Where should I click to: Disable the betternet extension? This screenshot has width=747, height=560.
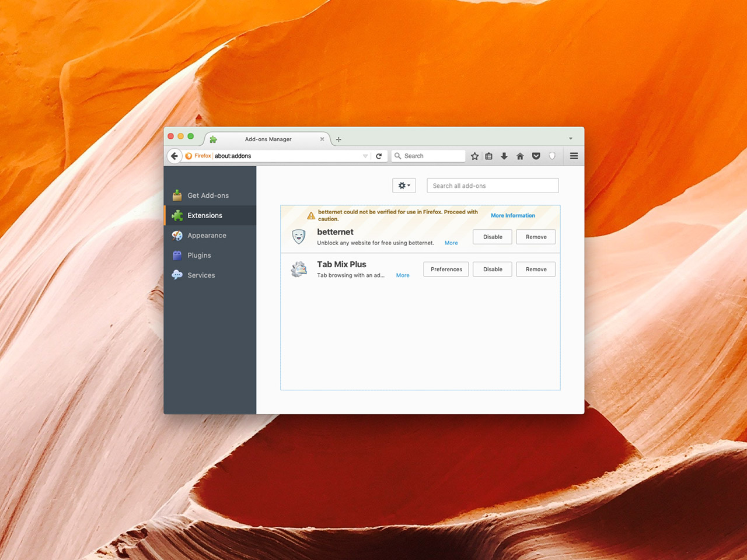(493, 237)
